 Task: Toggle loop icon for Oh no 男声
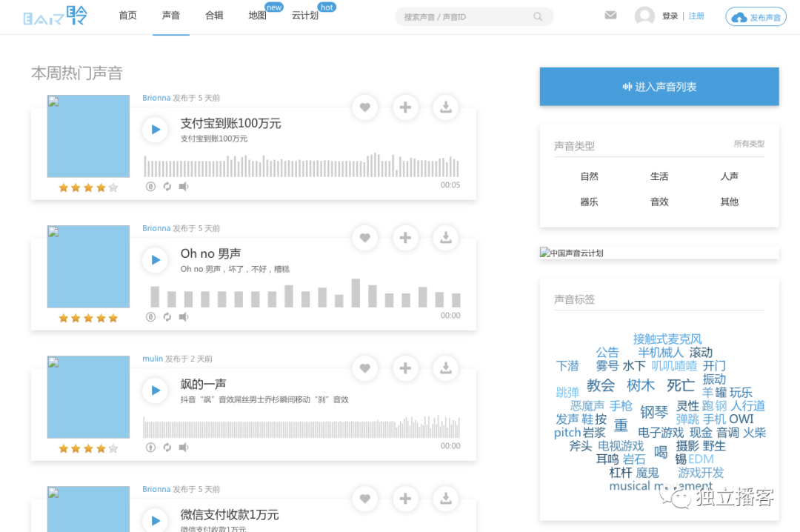[x=167, y=317]
